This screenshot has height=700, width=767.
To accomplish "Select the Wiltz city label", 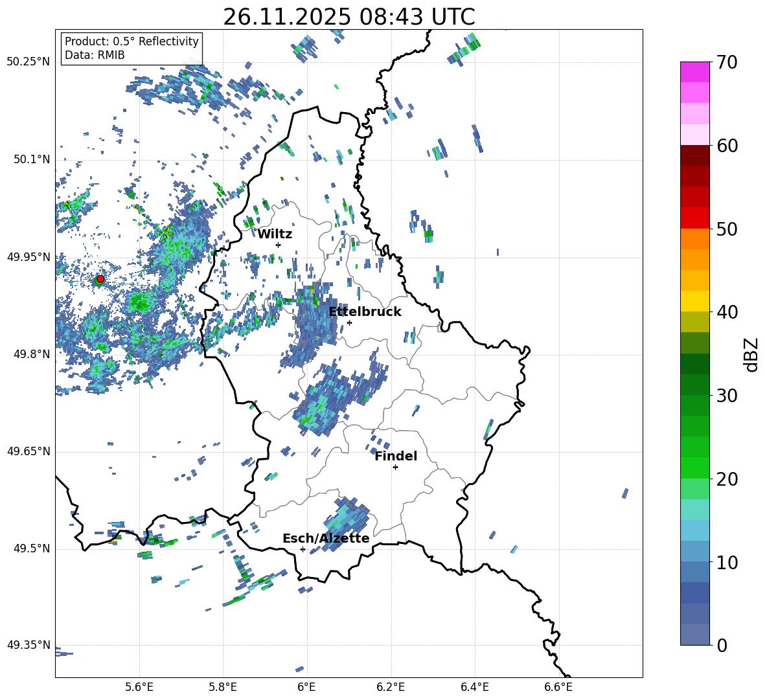I will 275,234.
